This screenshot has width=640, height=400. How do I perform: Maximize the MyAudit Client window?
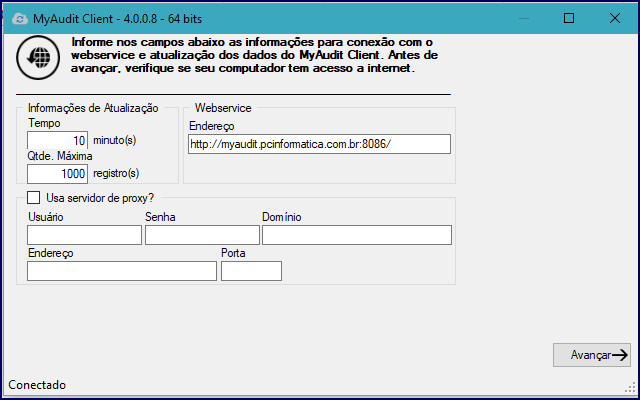tap(569, 18)
